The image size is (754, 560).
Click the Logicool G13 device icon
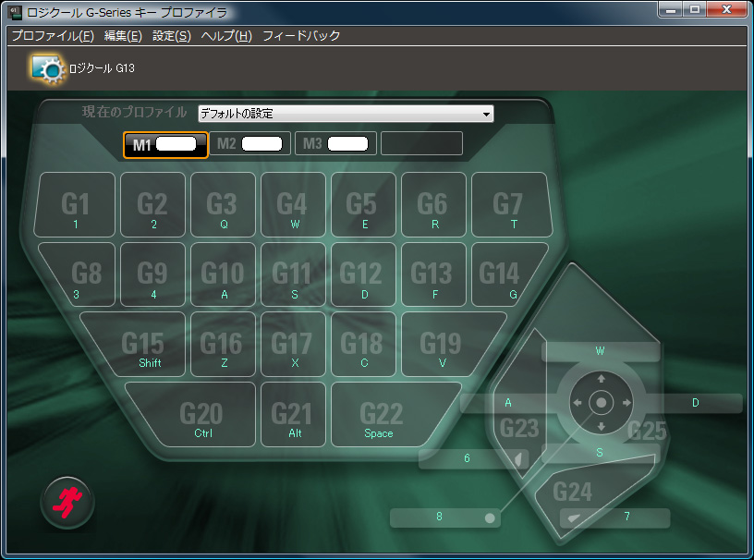[45, 67]
